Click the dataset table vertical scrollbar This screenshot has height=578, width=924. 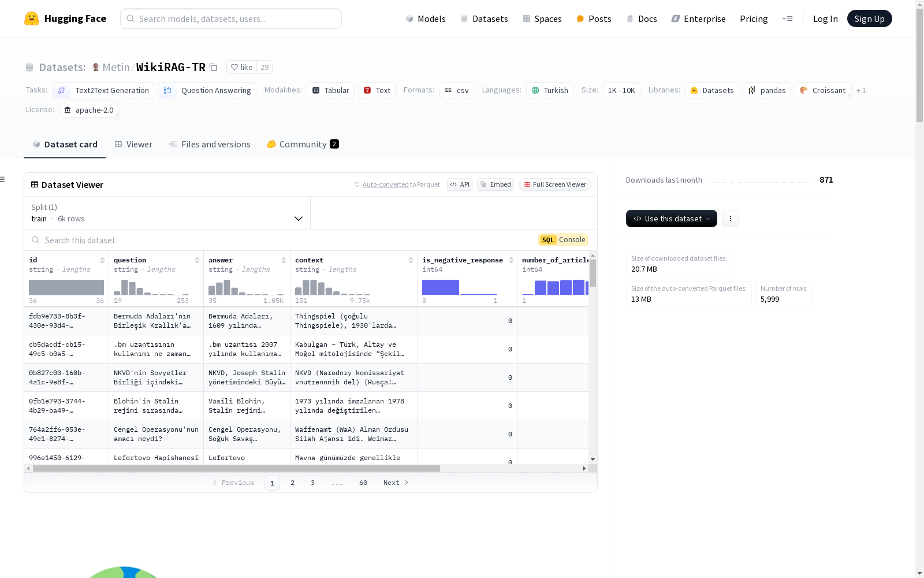(593, 273)
